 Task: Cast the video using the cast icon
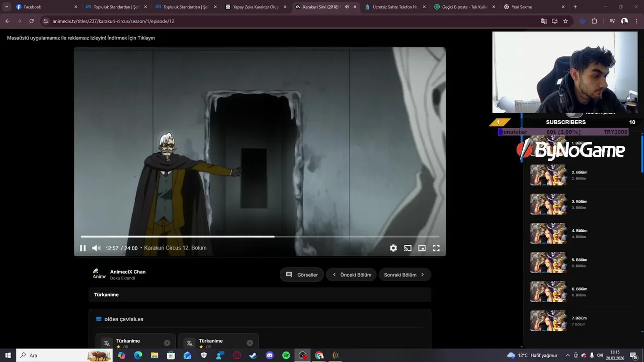pos(408,248)
